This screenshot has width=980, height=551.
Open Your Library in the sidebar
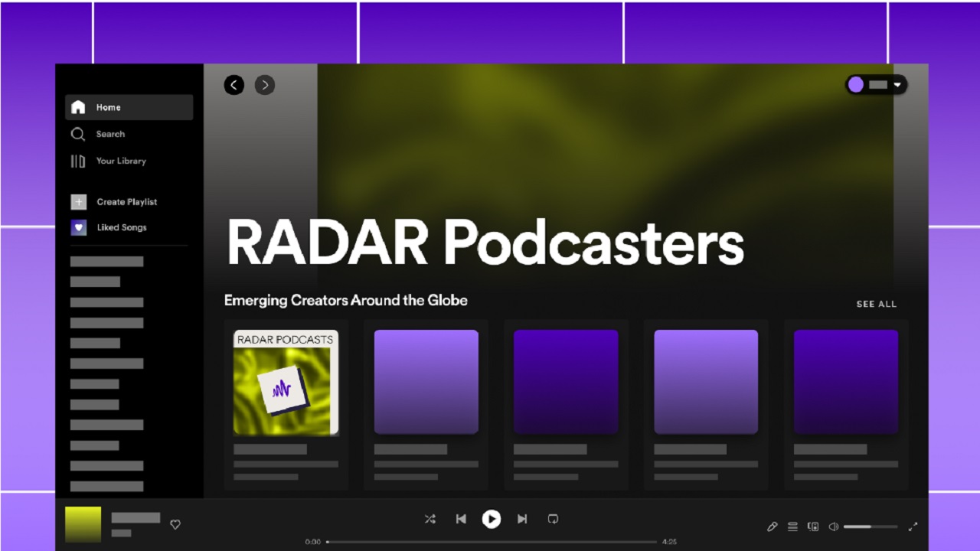click(x=120, y=161)
